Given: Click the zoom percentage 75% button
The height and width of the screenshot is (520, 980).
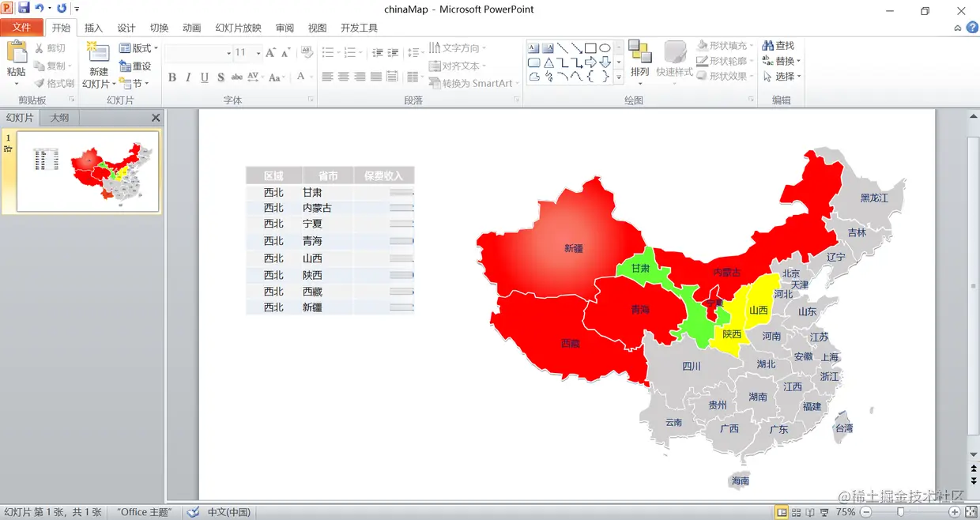Looking at the screenshot, I should point(846,512).
